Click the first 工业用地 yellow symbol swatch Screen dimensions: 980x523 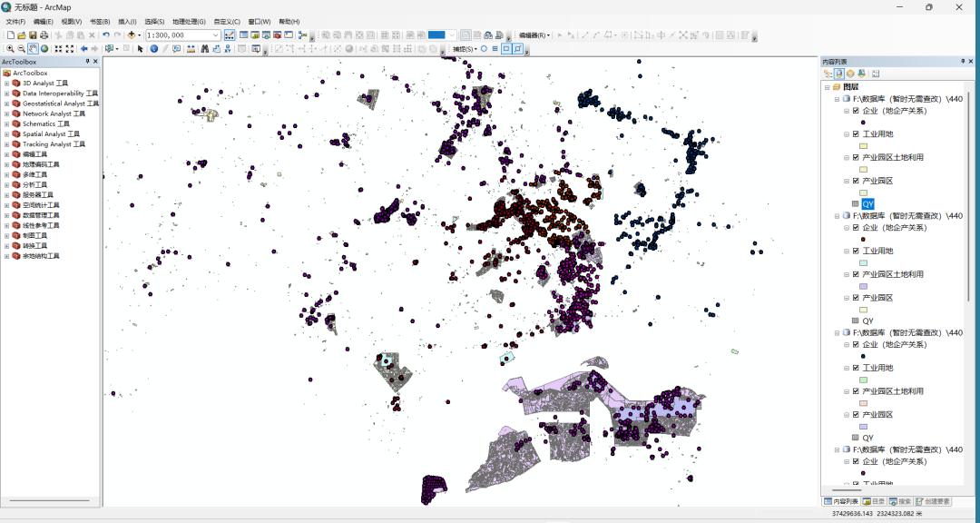pos(864,145)
